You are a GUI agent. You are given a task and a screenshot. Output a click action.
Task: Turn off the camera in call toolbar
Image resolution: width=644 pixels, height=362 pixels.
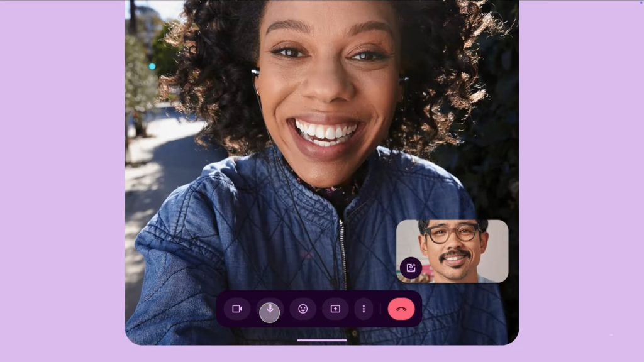click(237, 309)
